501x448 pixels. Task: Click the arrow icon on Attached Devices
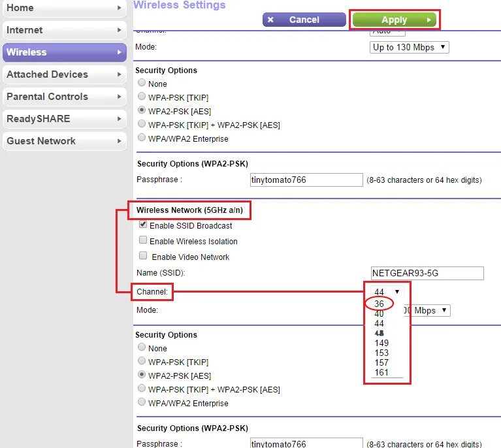click(119, 74)
